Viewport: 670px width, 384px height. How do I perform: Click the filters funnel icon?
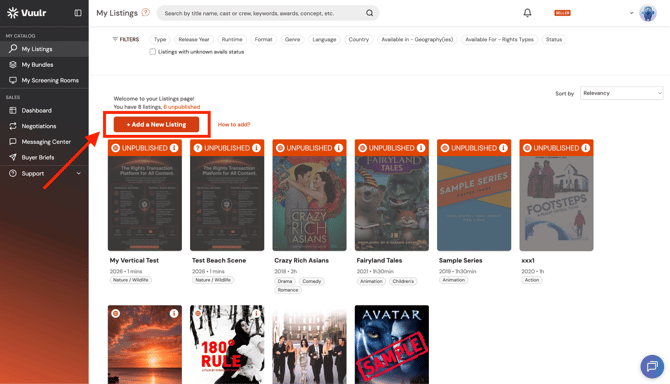115,39
